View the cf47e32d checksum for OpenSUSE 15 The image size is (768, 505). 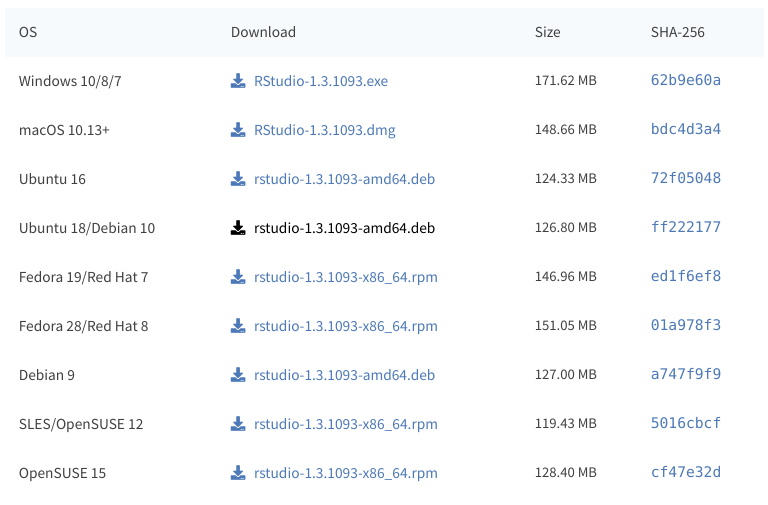pyautogui.click(x=685, y=472)
